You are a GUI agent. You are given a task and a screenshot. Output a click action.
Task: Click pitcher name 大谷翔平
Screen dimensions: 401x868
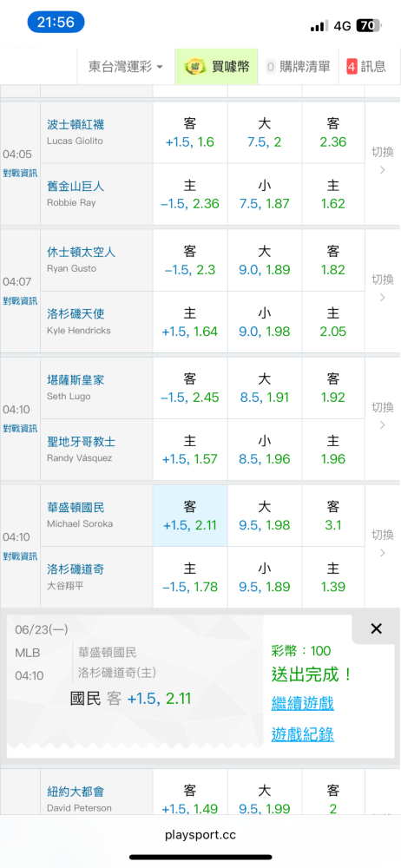(65, 586)
